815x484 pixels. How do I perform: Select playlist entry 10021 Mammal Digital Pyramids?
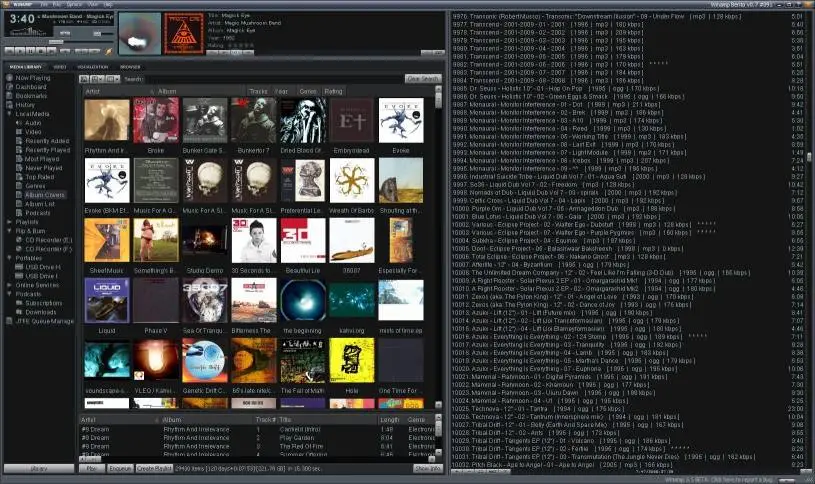(627, 377)
